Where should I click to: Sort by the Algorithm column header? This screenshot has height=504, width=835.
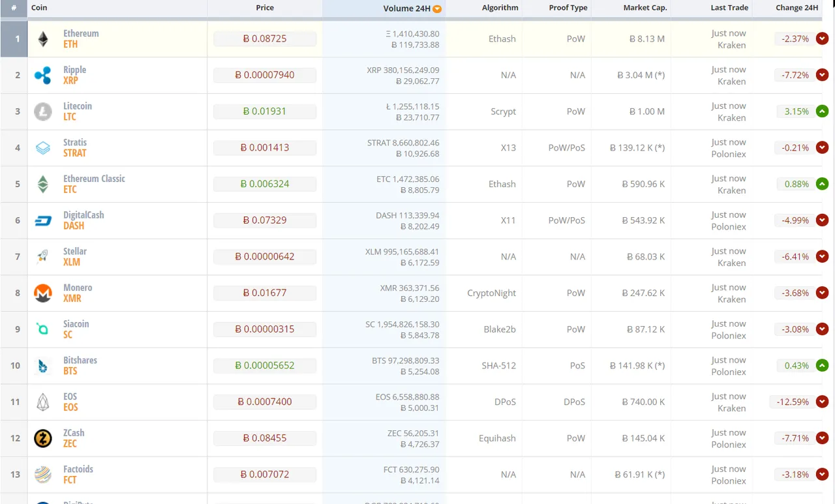click(500, 8)
